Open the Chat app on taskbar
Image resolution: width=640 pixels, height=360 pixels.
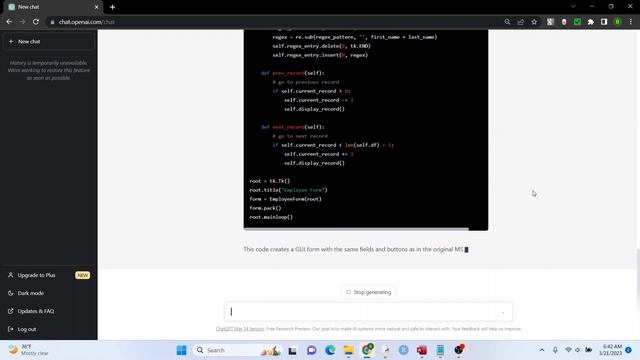tap(311, 350)
